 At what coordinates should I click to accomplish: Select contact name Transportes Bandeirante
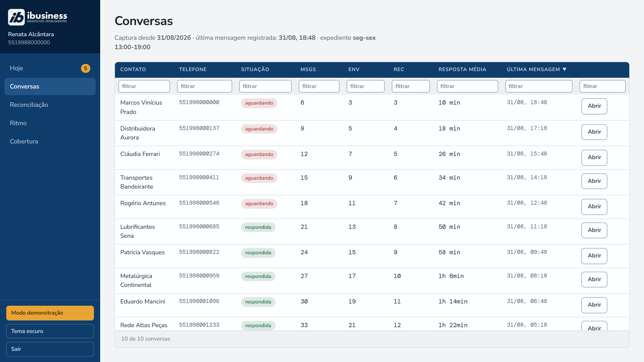pos(137,182)
